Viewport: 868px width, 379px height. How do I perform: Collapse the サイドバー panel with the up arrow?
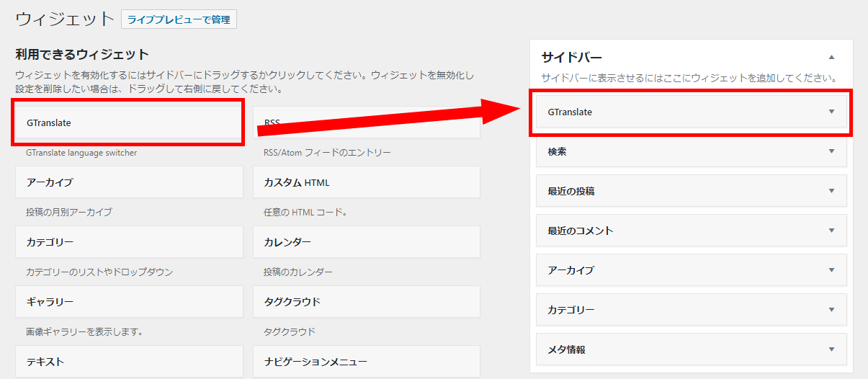click(x=831, y=57)
